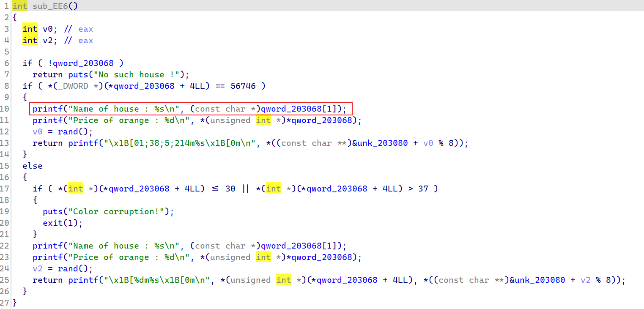
Task: Click line number 9 in the gutter
Action: tap(6, 97)
